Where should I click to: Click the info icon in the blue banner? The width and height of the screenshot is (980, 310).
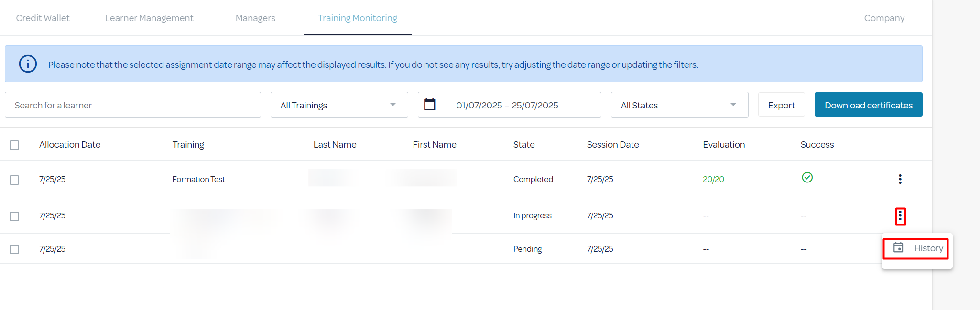(x=28, y=64)
